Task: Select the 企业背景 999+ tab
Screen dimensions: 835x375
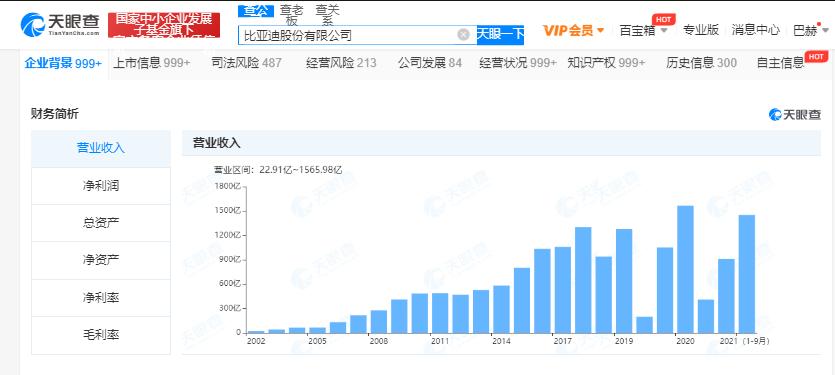Action: coord(63,63)
